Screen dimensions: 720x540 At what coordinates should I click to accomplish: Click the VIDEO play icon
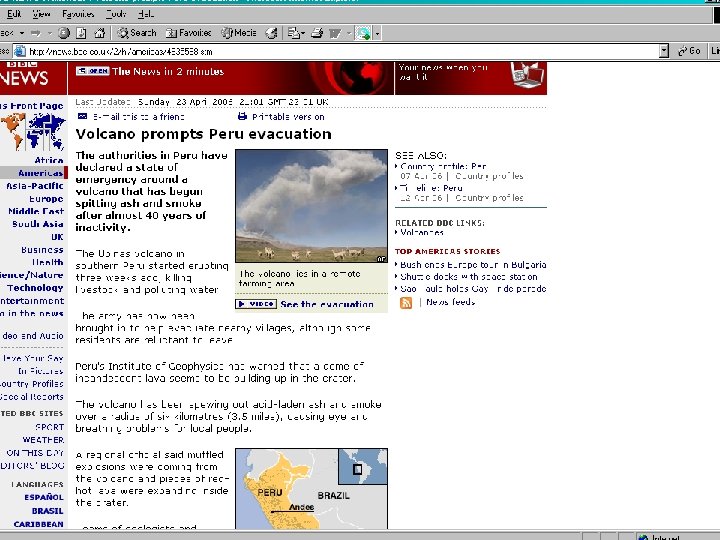click(x=256, y=304)
